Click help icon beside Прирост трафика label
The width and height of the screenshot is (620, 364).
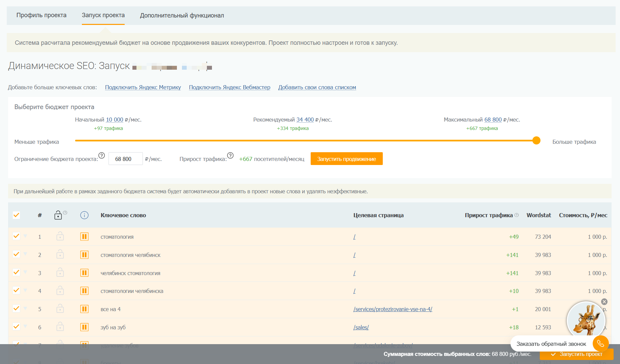coord(230,155)
